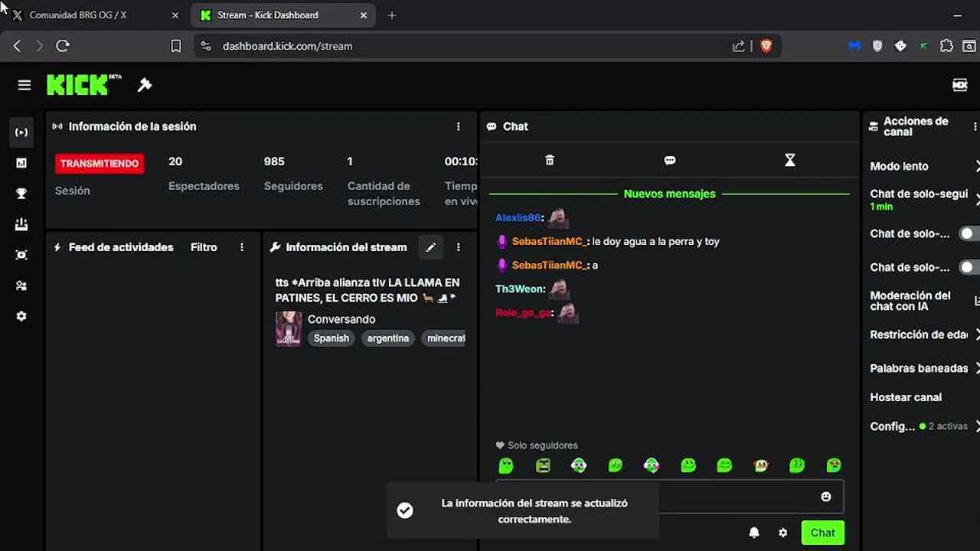This screenshot has width=980, height=551.
Task: Reload the page
Action: pos(63,46)
